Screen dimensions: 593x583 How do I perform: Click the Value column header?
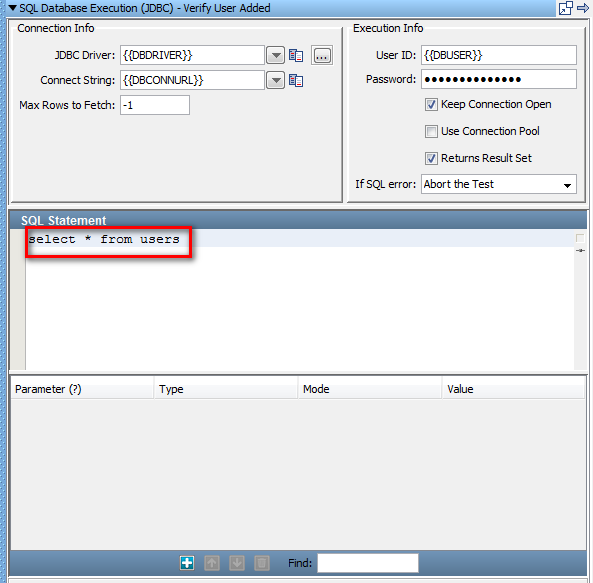[x=514, y=389]
